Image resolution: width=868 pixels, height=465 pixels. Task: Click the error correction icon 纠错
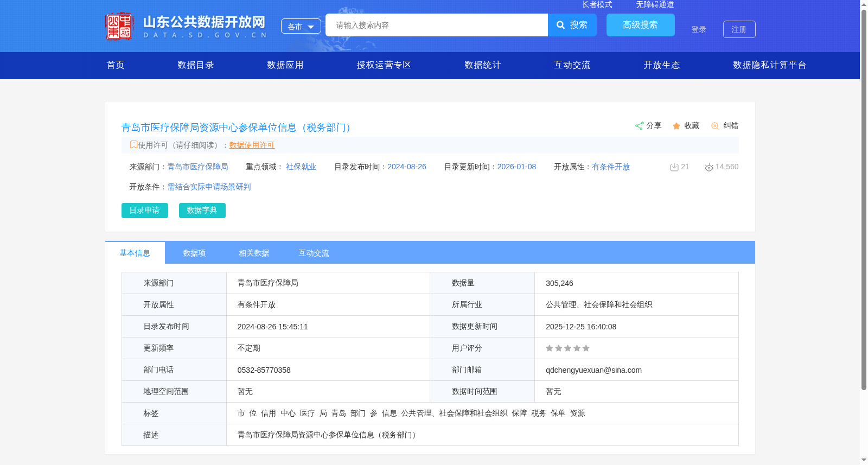click(x=715, y=126)
